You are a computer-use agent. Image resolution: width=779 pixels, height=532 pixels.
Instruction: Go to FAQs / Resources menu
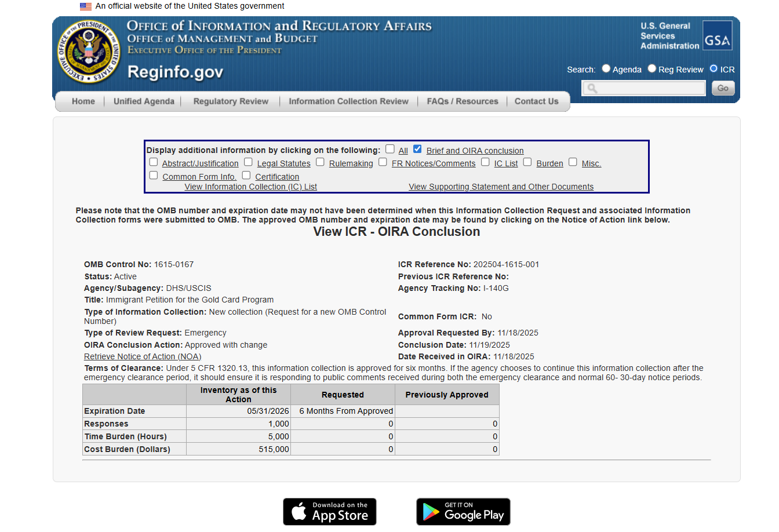(x=462, y=101)
